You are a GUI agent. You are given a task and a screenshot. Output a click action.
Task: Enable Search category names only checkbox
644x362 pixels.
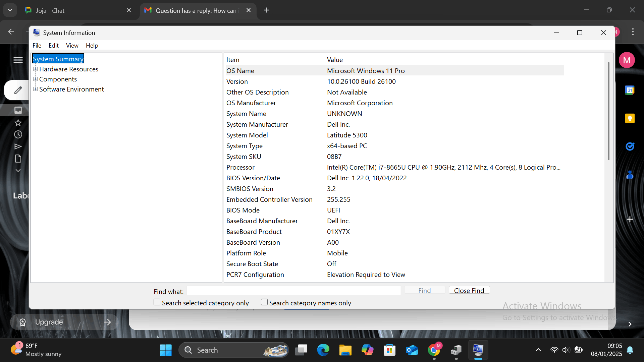pos(264,302)
